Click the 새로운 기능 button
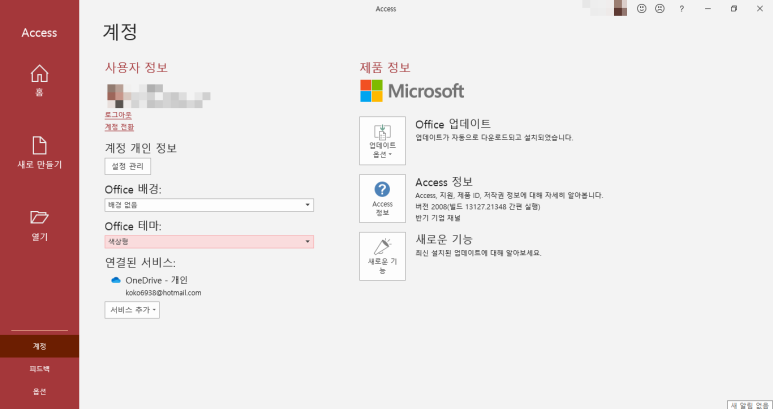 [x=383, y=256]
